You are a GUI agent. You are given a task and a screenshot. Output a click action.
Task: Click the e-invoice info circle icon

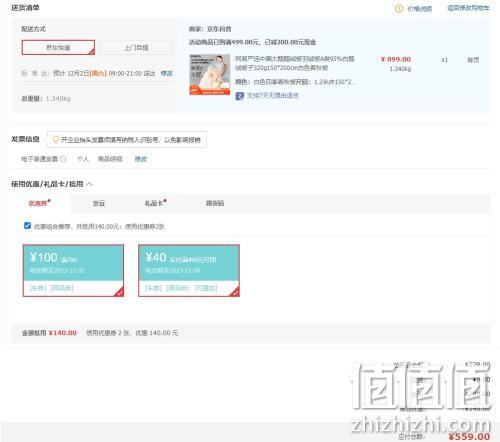pyautogui.click(x=63, y=159)
